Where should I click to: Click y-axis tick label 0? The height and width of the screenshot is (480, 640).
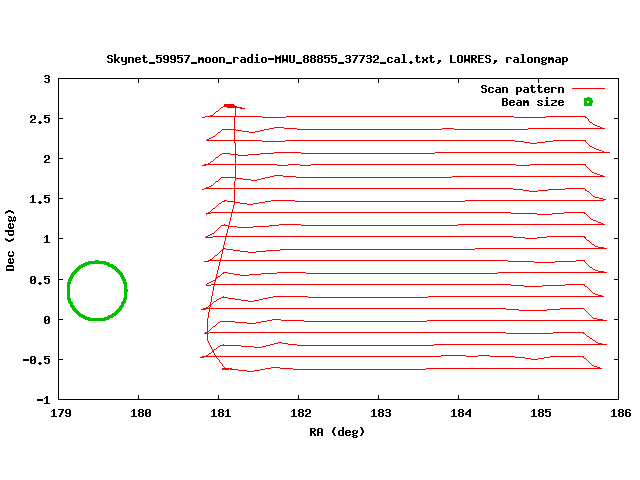47,320
